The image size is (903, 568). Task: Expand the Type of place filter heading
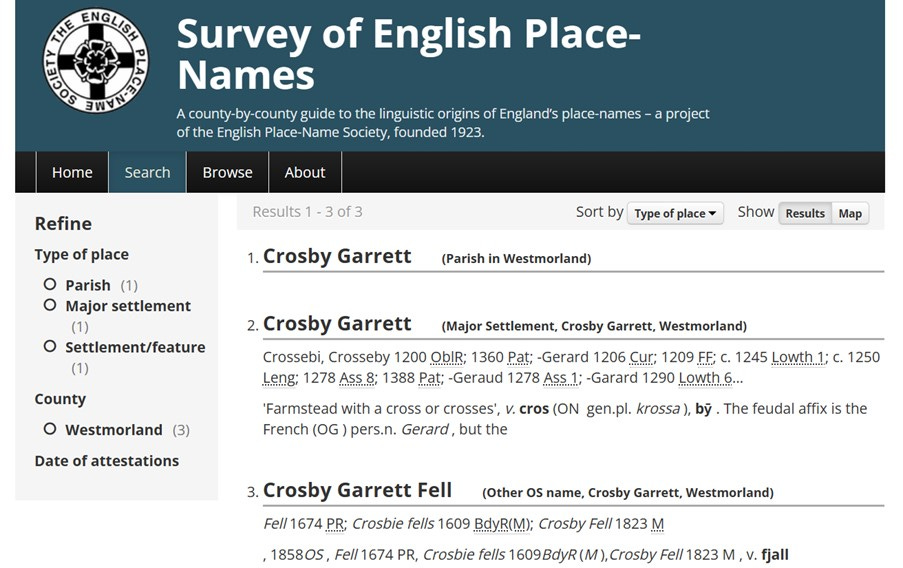click(81, 255)
